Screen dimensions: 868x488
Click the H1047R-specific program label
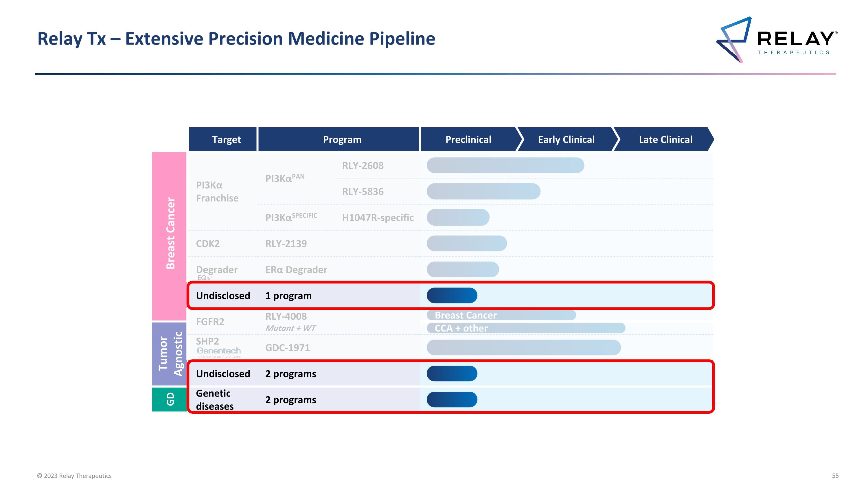pyautogui.click(x=378, y=218)
